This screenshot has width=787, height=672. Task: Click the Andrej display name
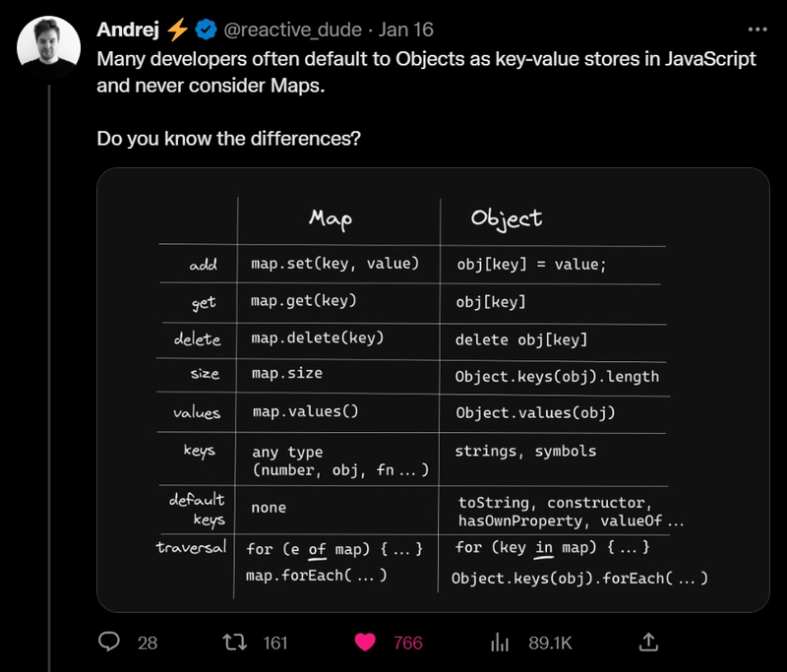[128, 30]
